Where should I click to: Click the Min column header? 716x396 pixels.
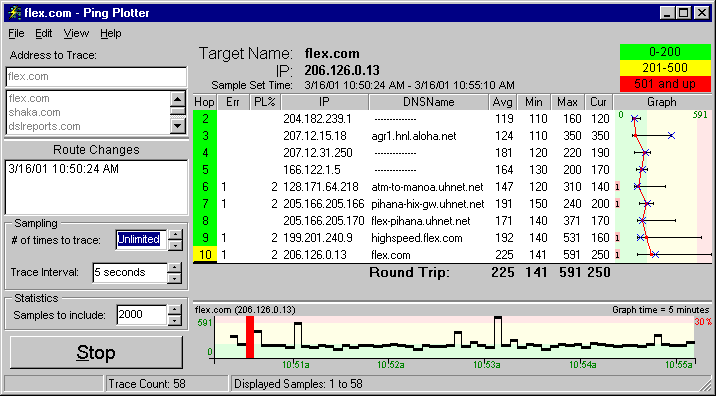point(534,102)
